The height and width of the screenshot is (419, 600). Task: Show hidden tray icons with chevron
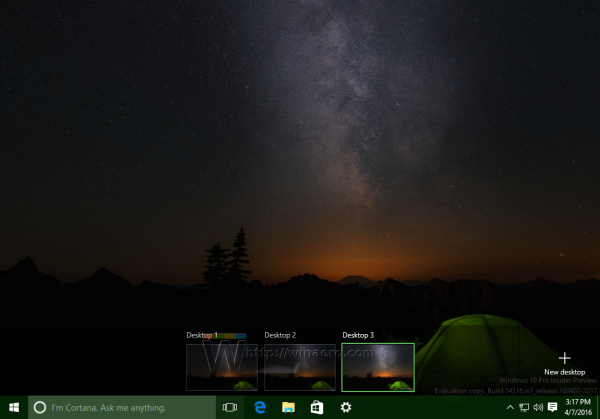click(510, 408)
